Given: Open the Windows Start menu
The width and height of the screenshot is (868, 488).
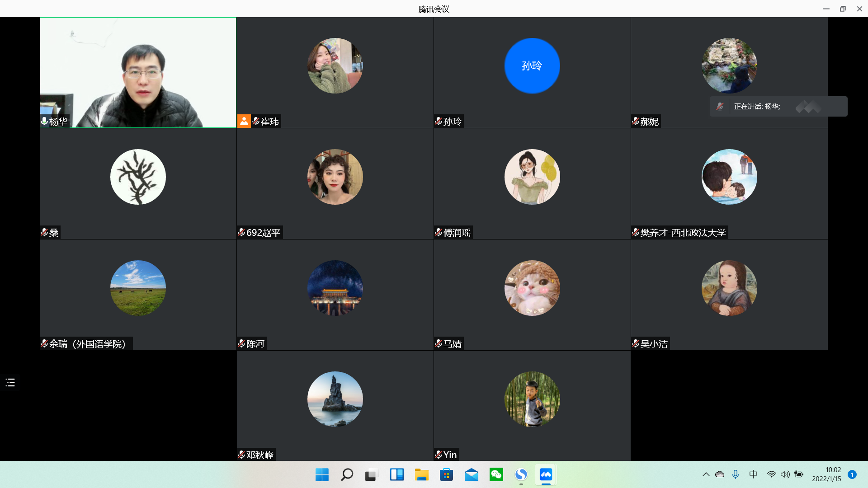Looking at the screenshot, I should (322, 474).
